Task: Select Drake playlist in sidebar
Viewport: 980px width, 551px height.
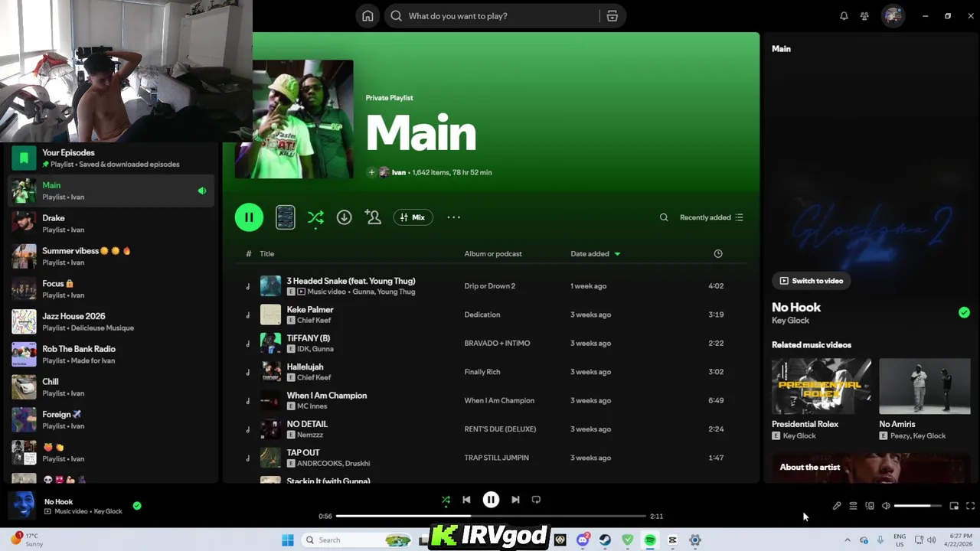Action: (110, 223)
